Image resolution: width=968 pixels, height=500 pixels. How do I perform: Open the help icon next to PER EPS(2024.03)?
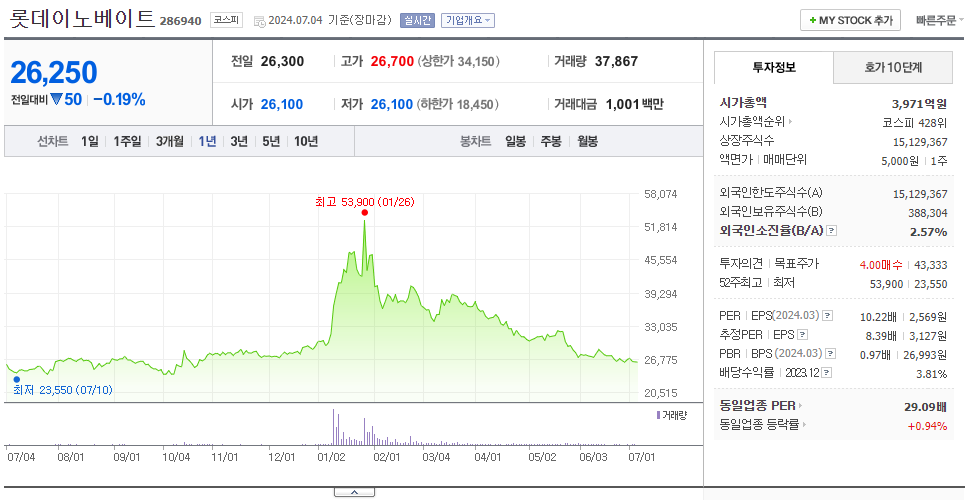828,316
